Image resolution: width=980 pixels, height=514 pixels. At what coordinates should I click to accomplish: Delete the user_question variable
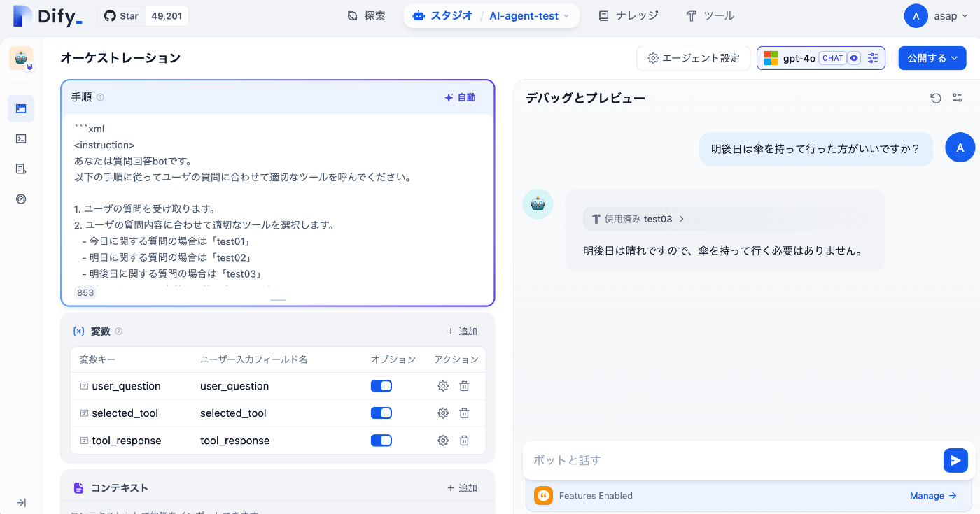(464, 386)
